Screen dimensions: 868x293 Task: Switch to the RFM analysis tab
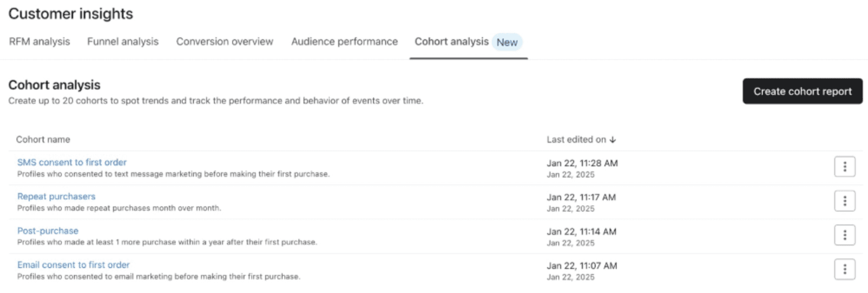click(x=39, y=42)
